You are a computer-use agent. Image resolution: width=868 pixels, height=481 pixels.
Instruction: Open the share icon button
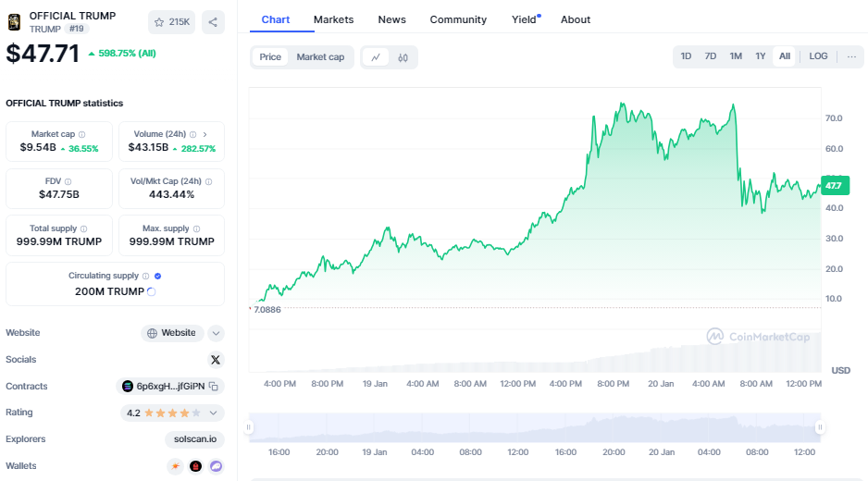(x=213, y=22)
